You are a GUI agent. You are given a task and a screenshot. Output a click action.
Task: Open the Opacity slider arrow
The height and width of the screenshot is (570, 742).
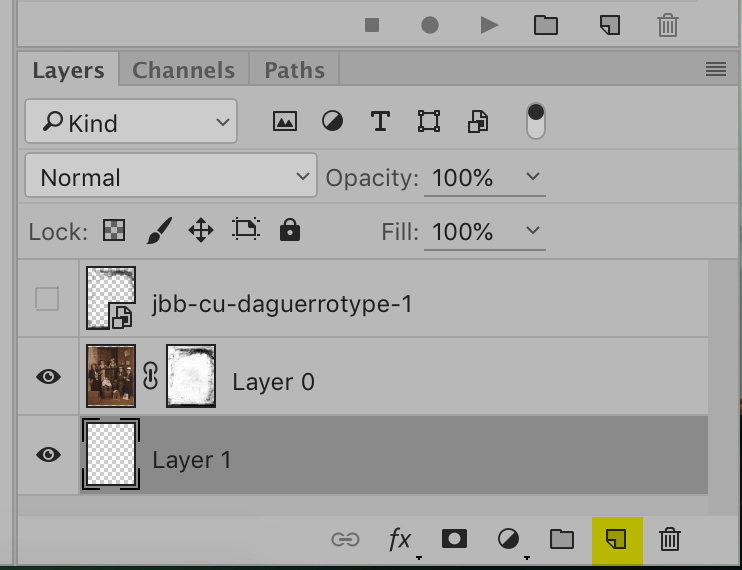tap(533, 176)
